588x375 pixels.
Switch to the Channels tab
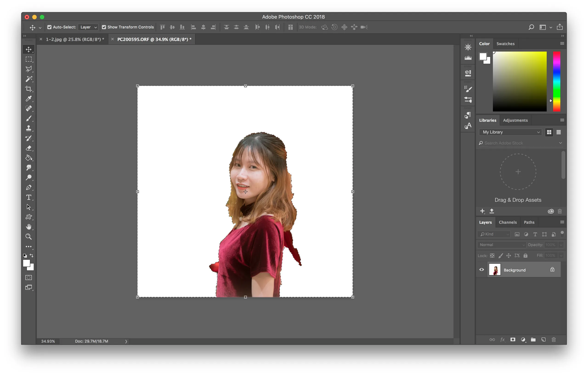click(x=507, y=222)
